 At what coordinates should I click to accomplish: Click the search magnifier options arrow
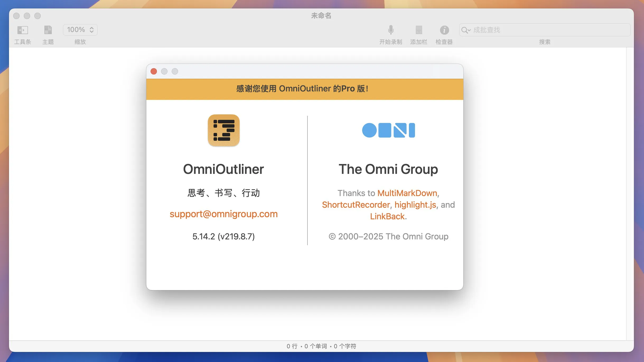click(x=466, y=30)
